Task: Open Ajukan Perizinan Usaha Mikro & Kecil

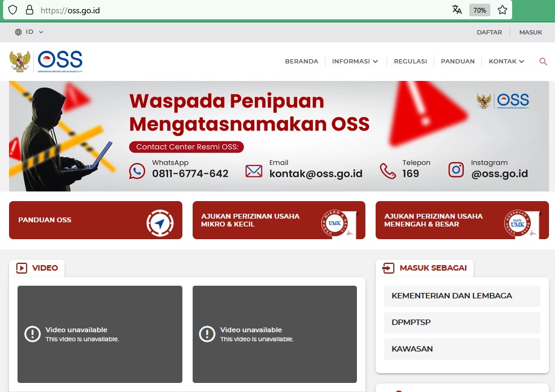Action: click(x=279, y=220)
